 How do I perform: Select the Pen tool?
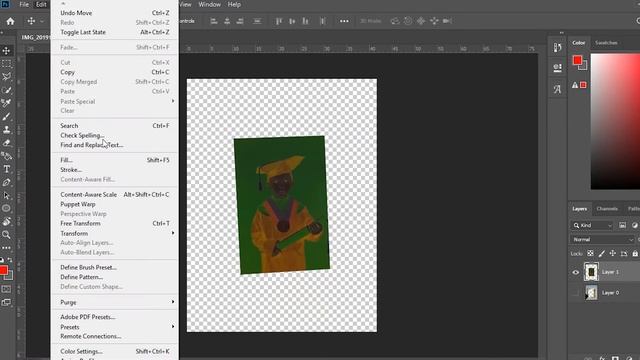(x=6, y=182)
